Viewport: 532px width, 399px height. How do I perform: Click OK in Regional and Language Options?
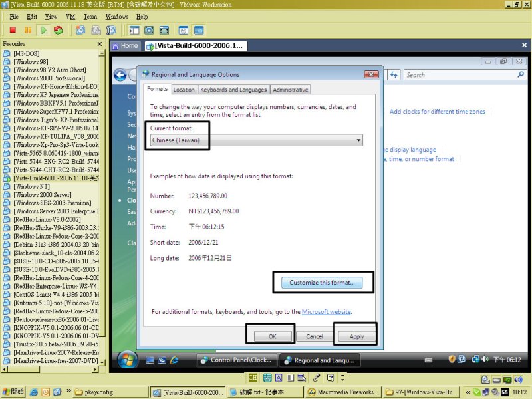[x=273, y=336]
